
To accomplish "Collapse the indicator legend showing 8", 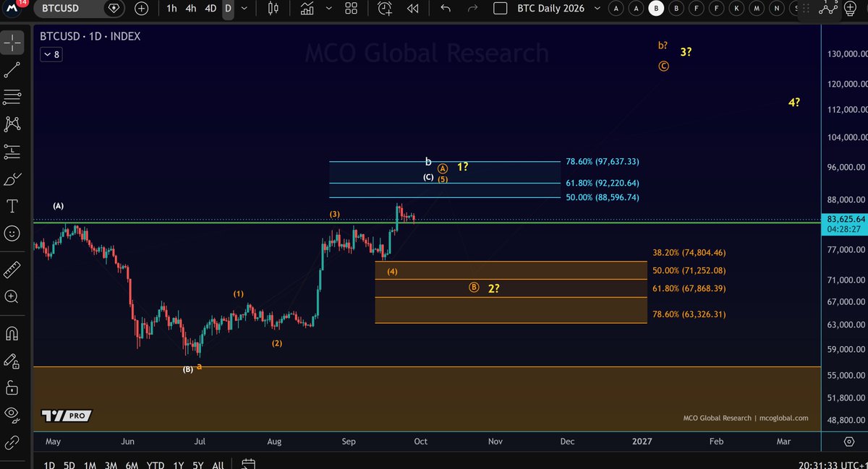I will pyautogui.click(x=51, y=54).
